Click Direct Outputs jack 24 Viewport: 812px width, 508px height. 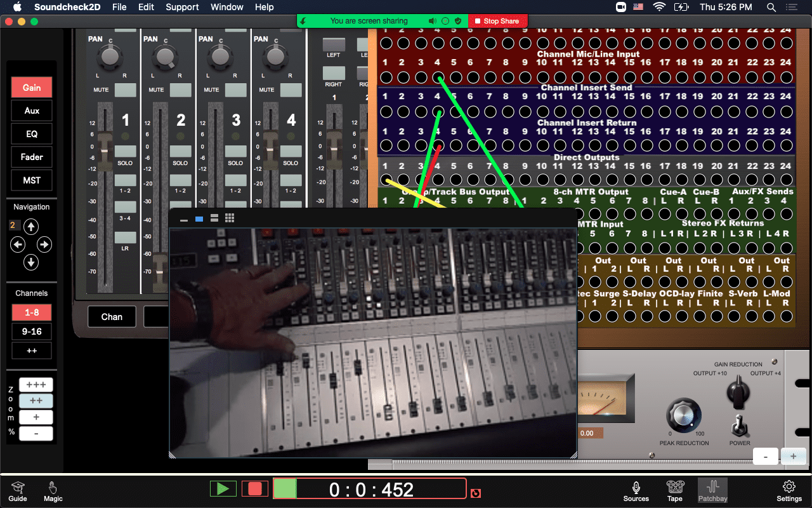[787, 180]
